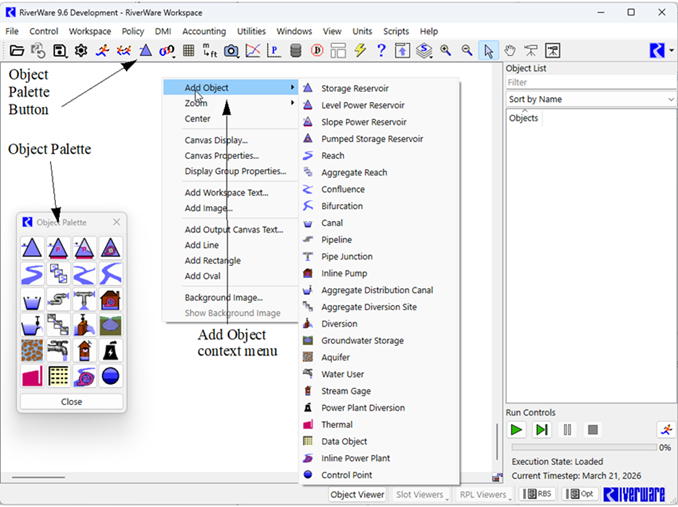This screenshot has height=507, width=678.
Task: Click the camera snapshot toolbar icon
Action: 231,50
